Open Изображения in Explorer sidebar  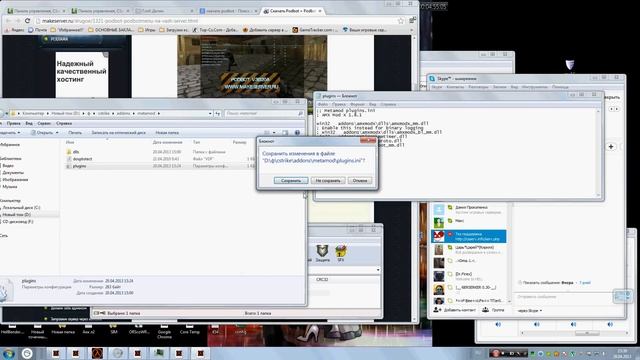tap(15, 180)
